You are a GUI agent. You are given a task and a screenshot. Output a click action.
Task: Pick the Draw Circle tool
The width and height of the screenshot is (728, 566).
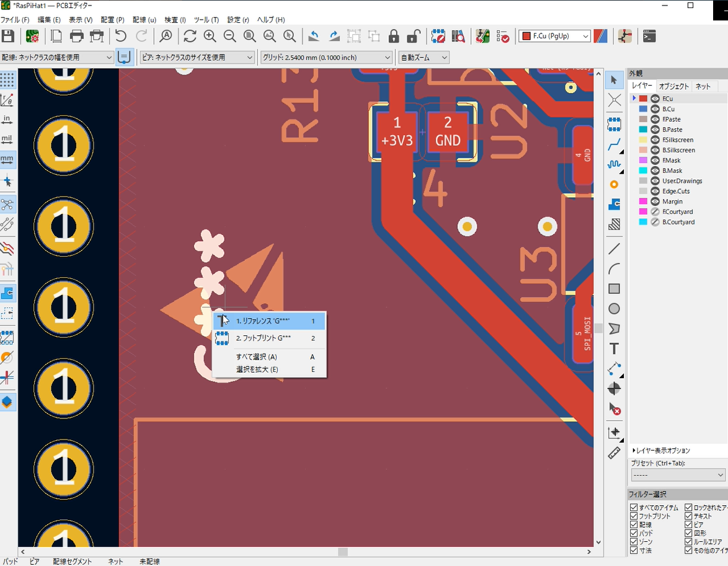coord(614,309)
